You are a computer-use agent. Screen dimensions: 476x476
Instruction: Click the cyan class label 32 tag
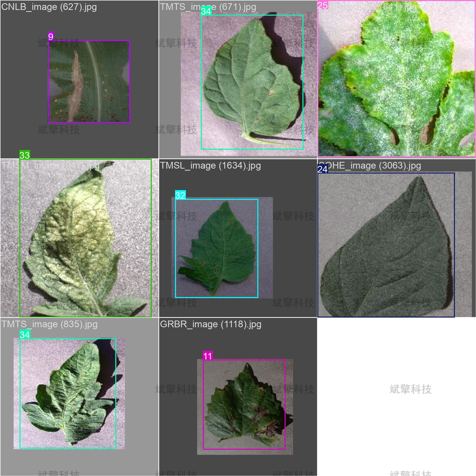coord(180,195)
